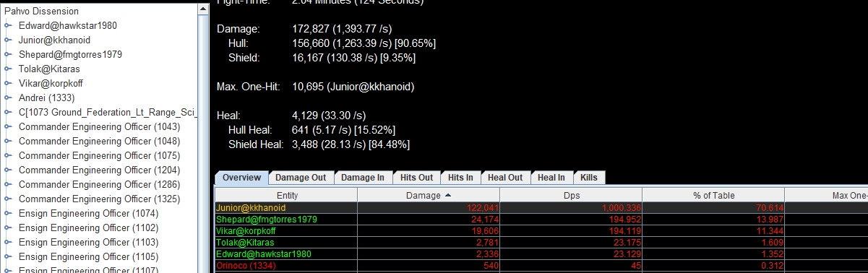Select Edward@hawkstar1980 in the tree

(x=68, y=26)
